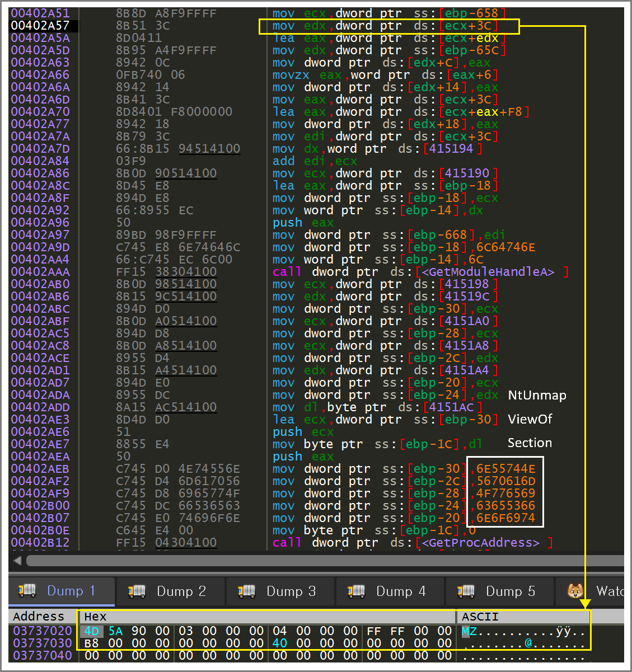632x672 pixels.
Task: Select the highlighted instruction address 00402A57
Action: click(x=40, y=26)
